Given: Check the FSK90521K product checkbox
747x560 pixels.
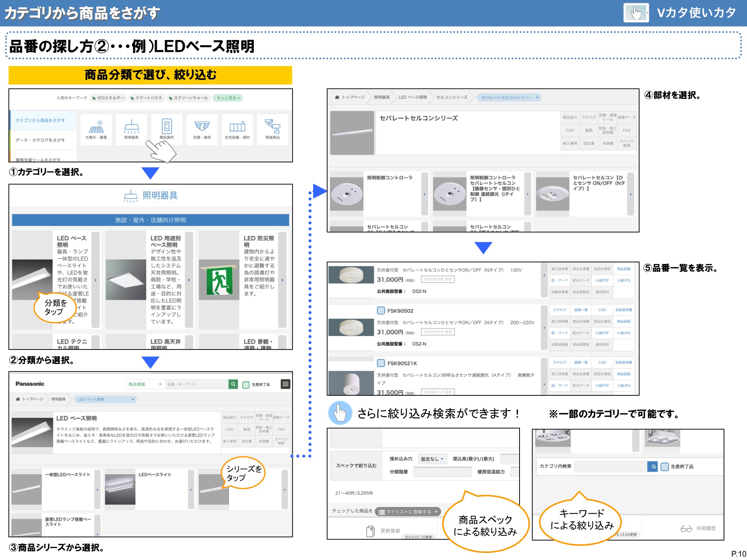Looking at the screenshot, I should tap(381, 363).
